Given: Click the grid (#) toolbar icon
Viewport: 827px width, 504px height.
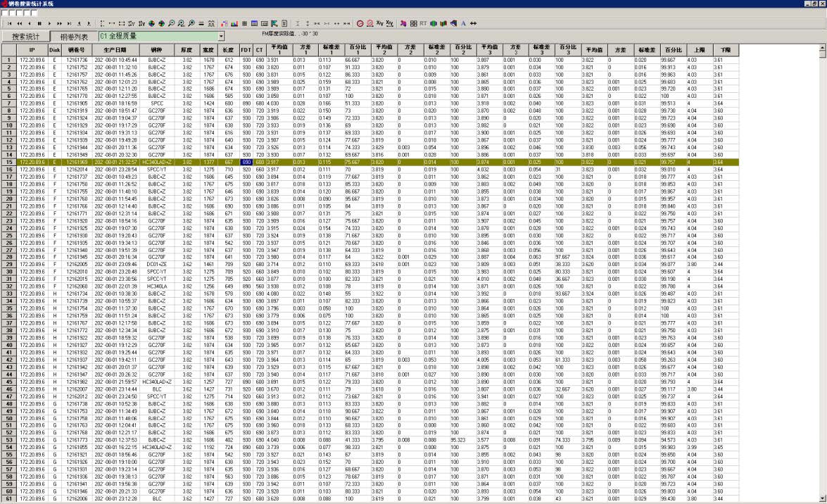Looking at the screenshot, I should (244, 23).
